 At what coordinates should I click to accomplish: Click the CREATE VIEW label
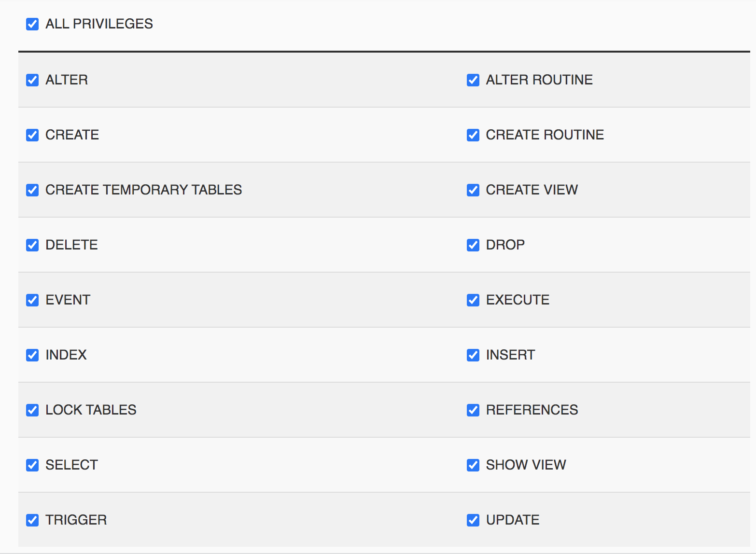532,190
